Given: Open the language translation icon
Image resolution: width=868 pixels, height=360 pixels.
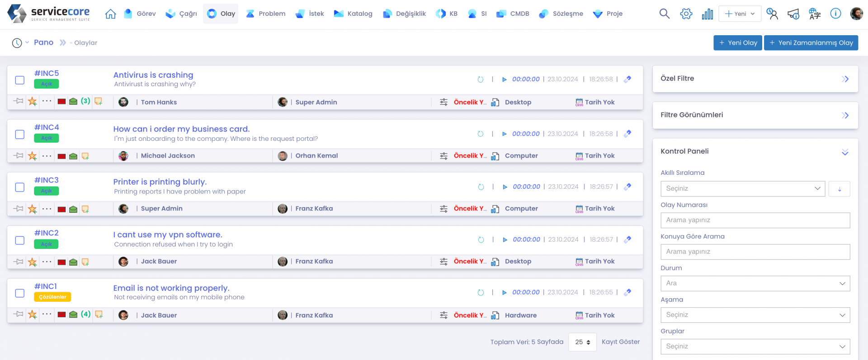Looking at the screenshot, I should click(x=815, y=14).
